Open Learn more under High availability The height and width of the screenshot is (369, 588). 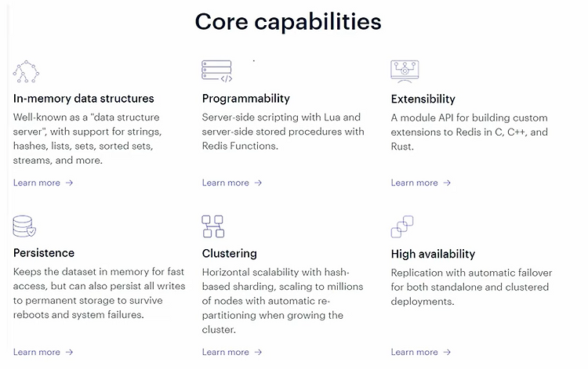421,352
